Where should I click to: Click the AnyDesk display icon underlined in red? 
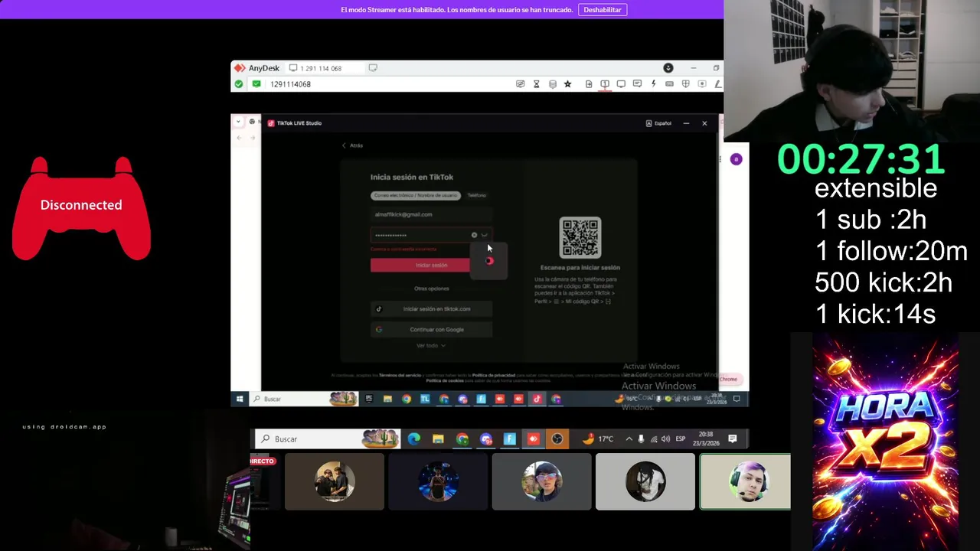605,84
